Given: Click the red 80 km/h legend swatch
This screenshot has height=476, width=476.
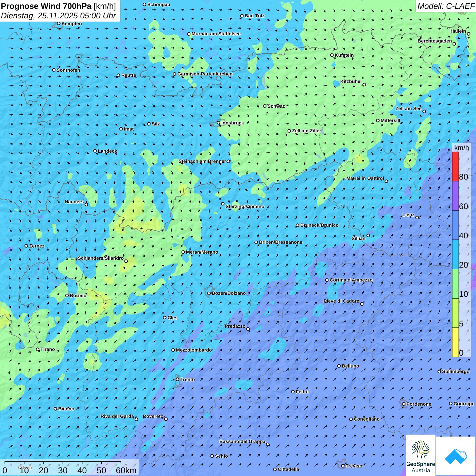Looking at the screenshot, I should (455, 166).
